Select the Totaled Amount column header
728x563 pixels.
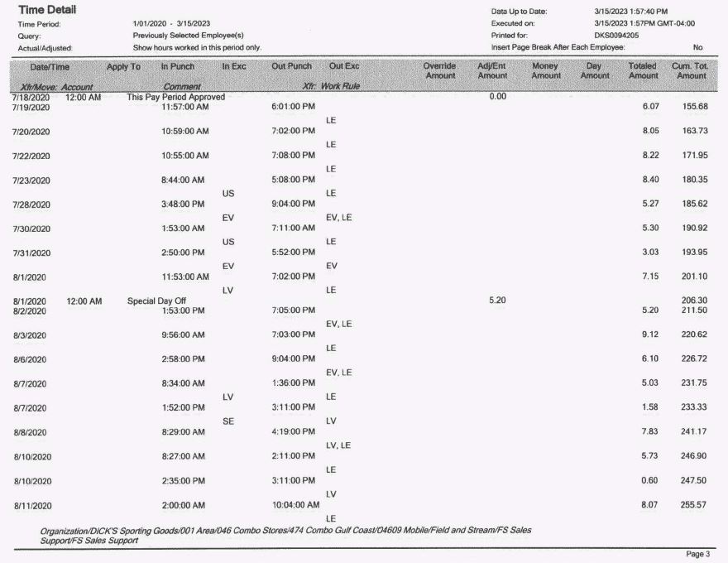coord(643,70)
